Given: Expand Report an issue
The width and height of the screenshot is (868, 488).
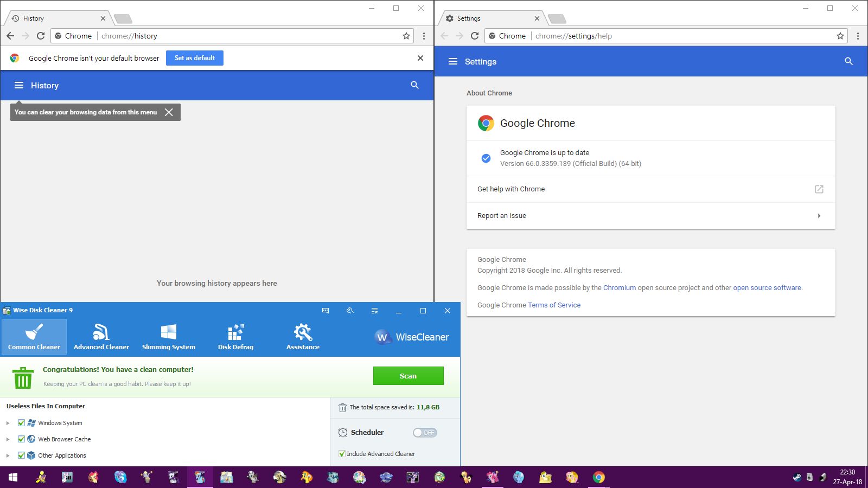Looking at the screenshot, I should 651,216.
